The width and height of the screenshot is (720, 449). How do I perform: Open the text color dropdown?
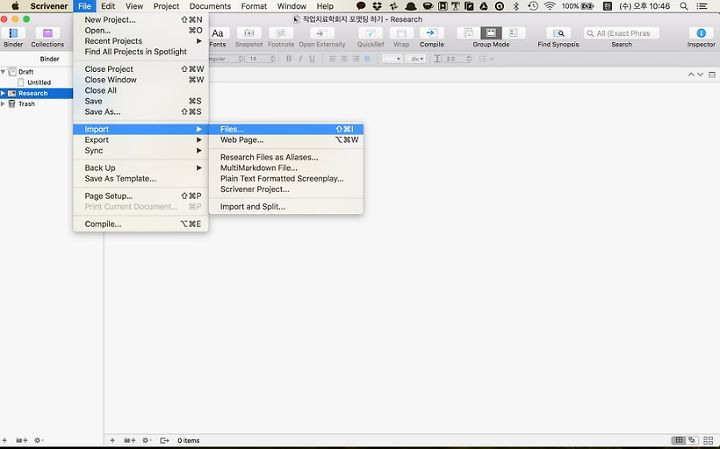(x=392, y=59)
